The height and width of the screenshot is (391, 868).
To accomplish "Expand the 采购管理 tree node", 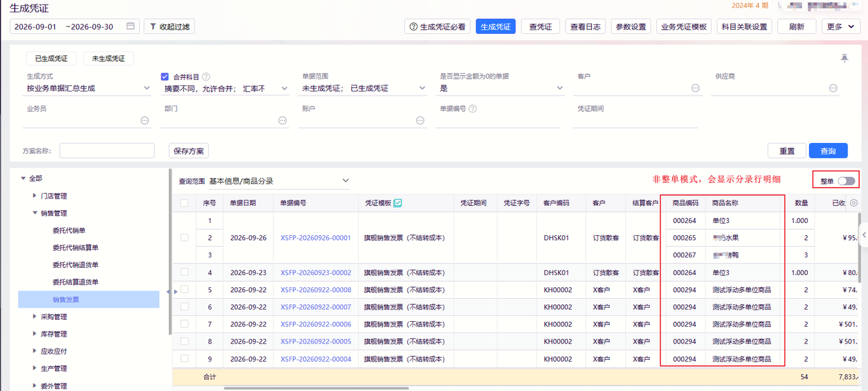I will [x=35, y=316].
